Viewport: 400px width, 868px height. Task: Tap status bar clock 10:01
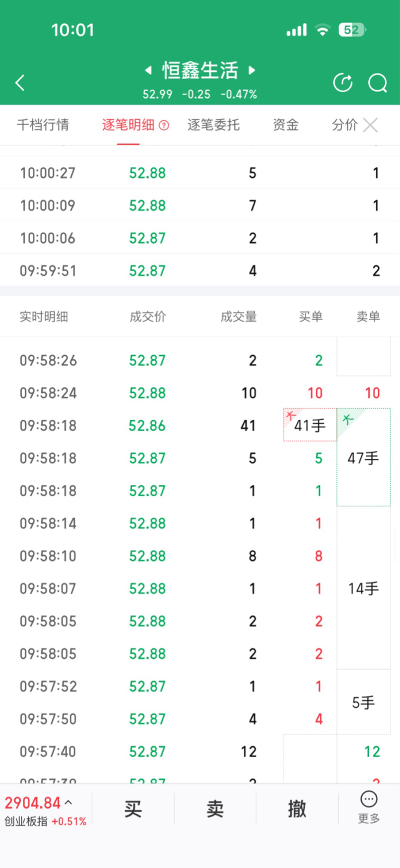coord(73,30)
